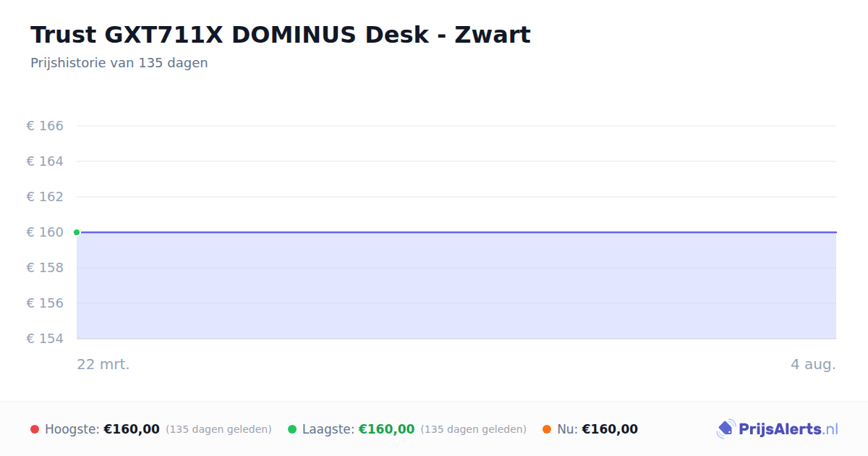The width and height of the screenshot is (868, 456).
Task: Click the € 160 axis label
Action: click(x=45, y=232)
